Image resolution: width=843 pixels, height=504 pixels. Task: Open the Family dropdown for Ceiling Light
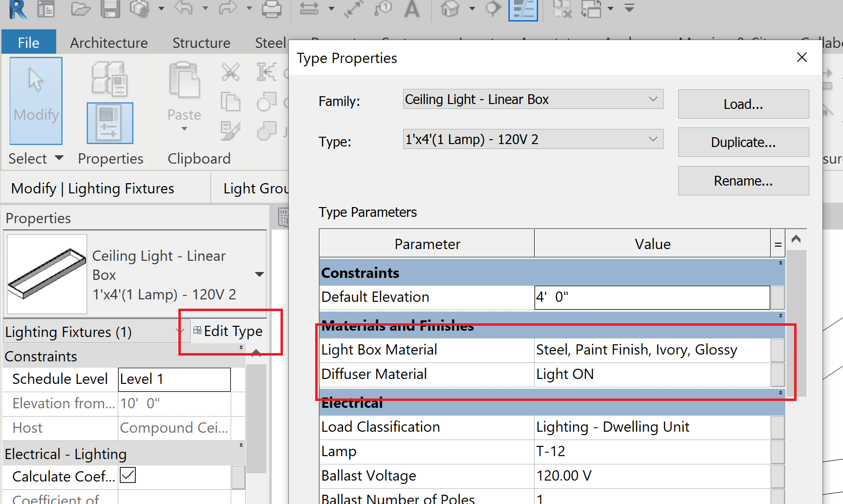[x=653, y=99]
